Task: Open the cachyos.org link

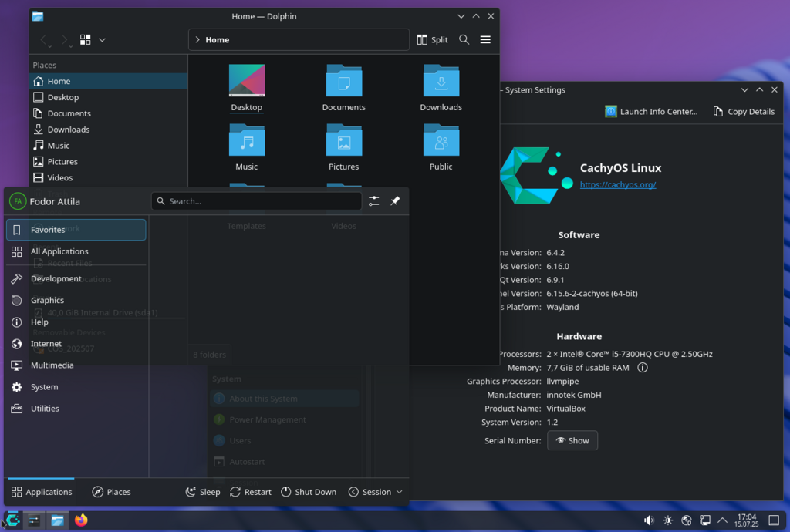Action: (x=617, y=185)
